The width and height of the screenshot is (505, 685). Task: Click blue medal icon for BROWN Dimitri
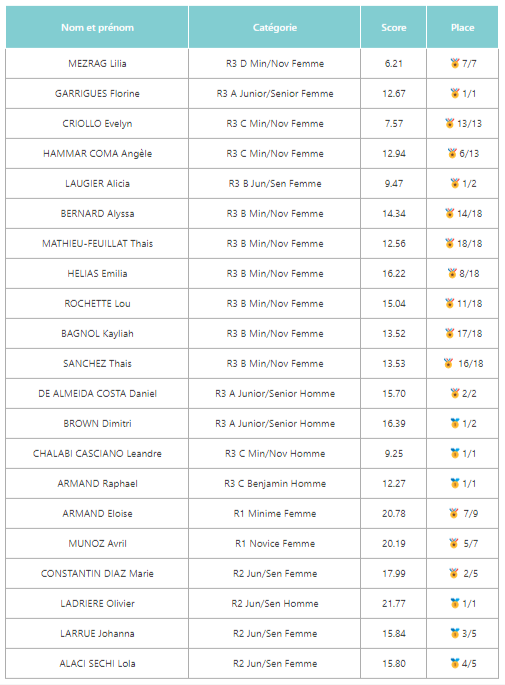click(x=454, y=423)
